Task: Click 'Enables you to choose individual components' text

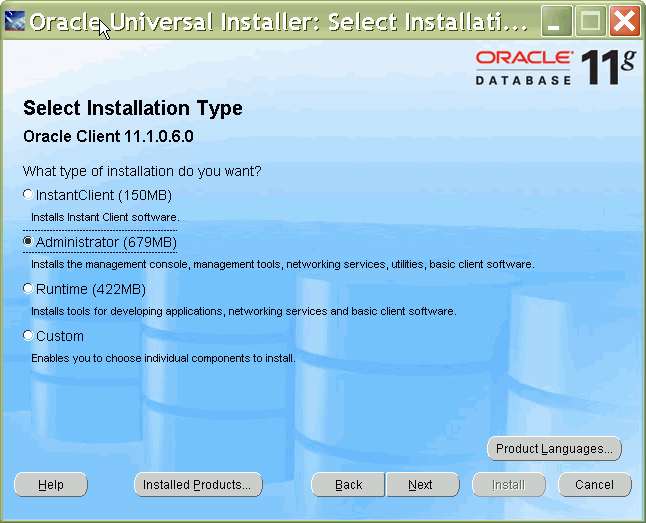Action: point(163,358)
